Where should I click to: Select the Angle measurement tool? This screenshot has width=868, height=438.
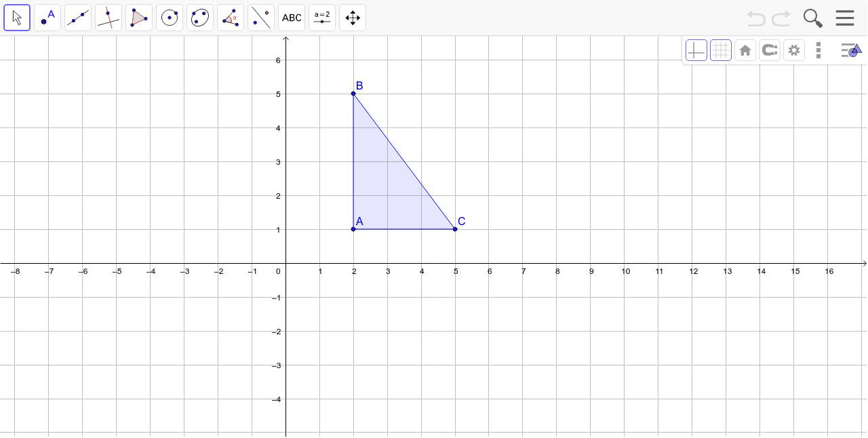point(231,18)
